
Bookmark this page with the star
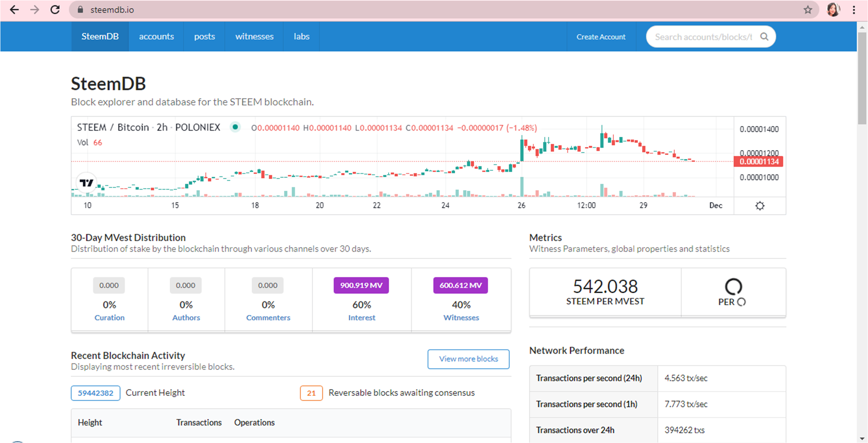coord(808,10)
